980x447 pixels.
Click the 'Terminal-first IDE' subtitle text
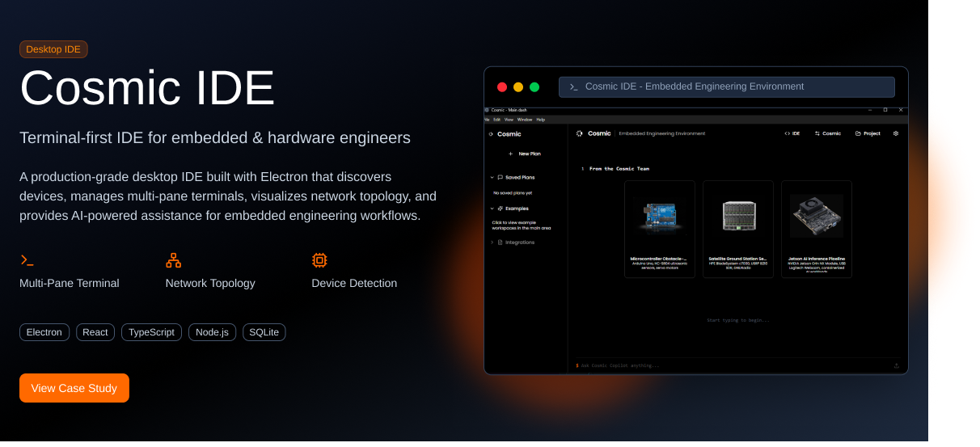[215, 137]
